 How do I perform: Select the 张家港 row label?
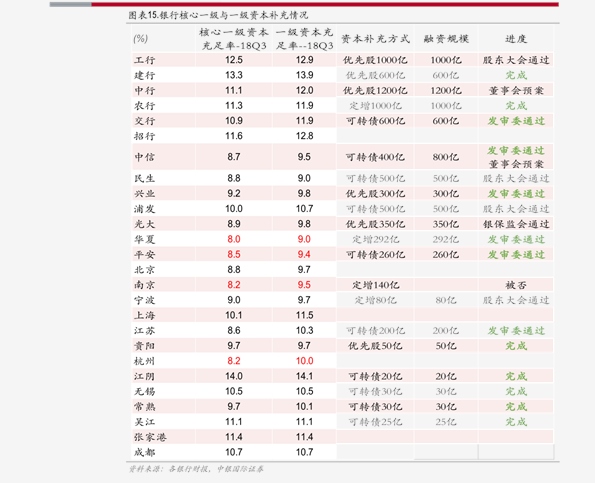150,437
